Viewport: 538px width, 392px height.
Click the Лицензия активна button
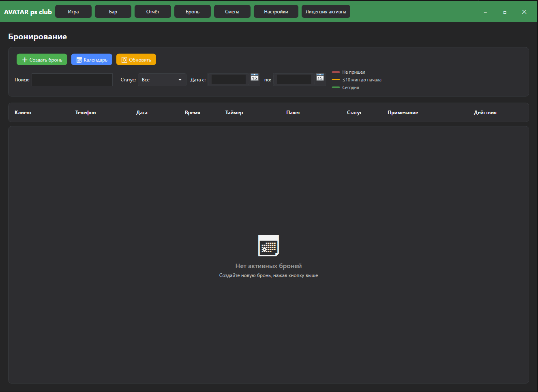[326, 12]
